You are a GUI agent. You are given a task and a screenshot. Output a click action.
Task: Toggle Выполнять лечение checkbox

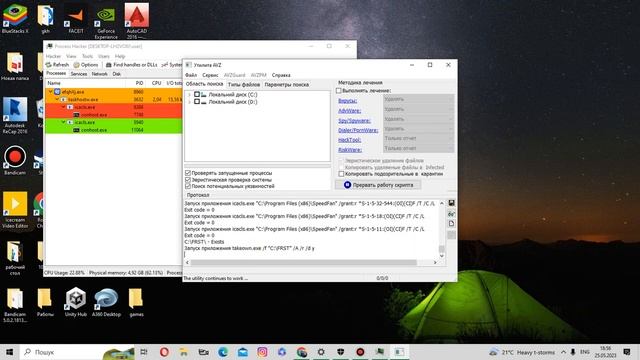click(338, 91)
